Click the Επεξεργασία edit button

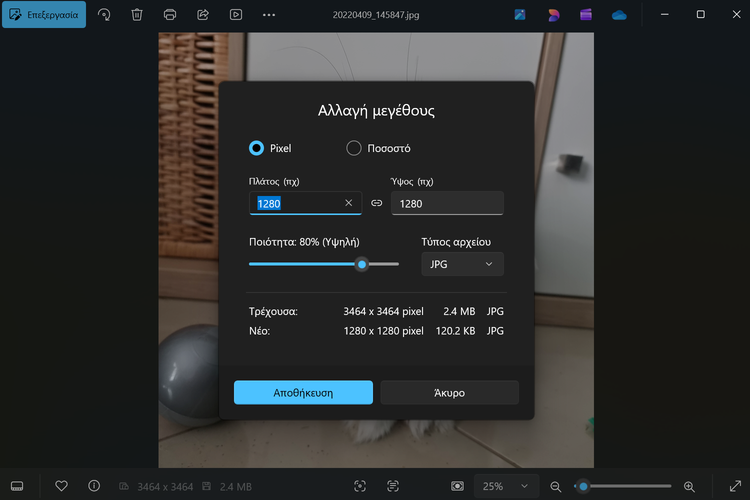coord(44,15)
